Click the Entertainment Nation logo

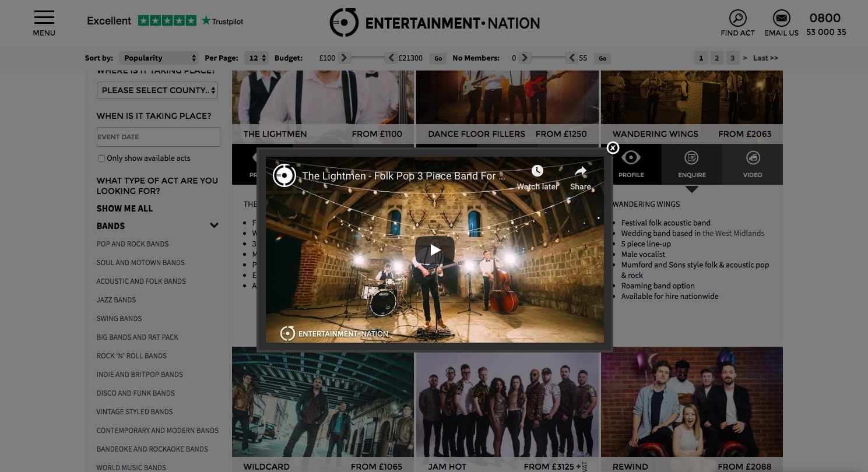[434, 22]
